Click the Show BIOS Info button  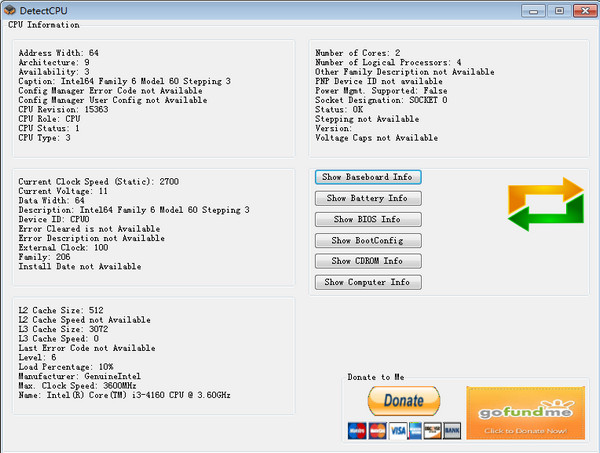[x=367, y=219]
